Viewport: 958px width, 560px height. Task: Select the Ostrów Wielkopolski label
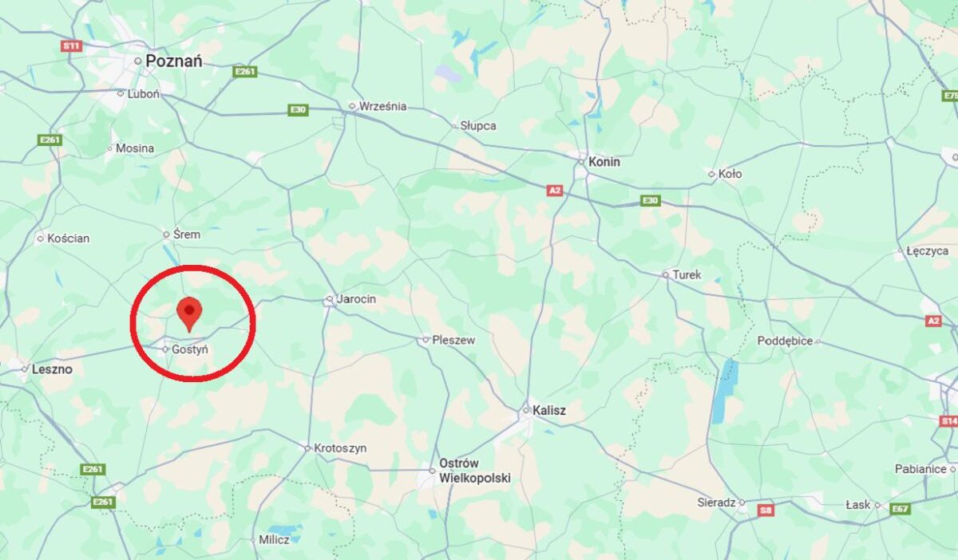(x=475, y=471)
